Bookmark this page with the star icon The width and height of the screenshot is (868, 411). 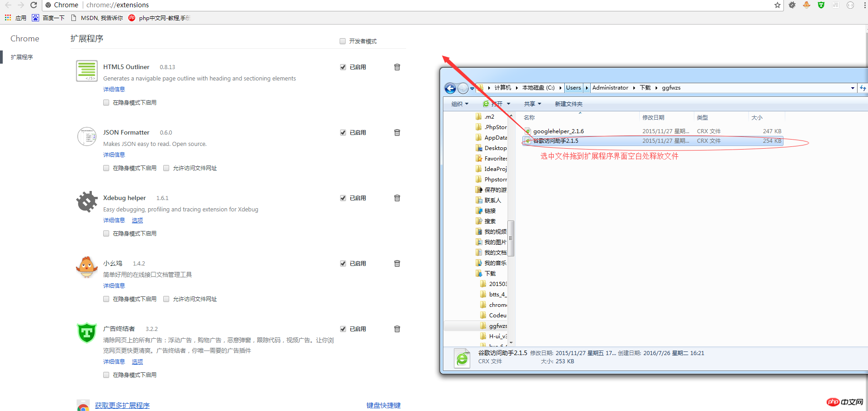(x=778, y=5)
